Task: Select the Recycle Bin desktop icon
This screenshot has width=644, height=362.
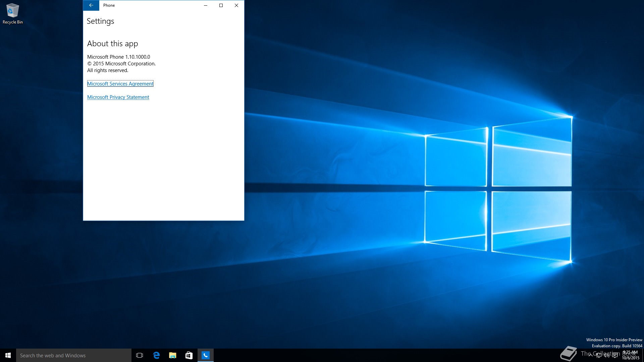Action: (x=13, y=14)
